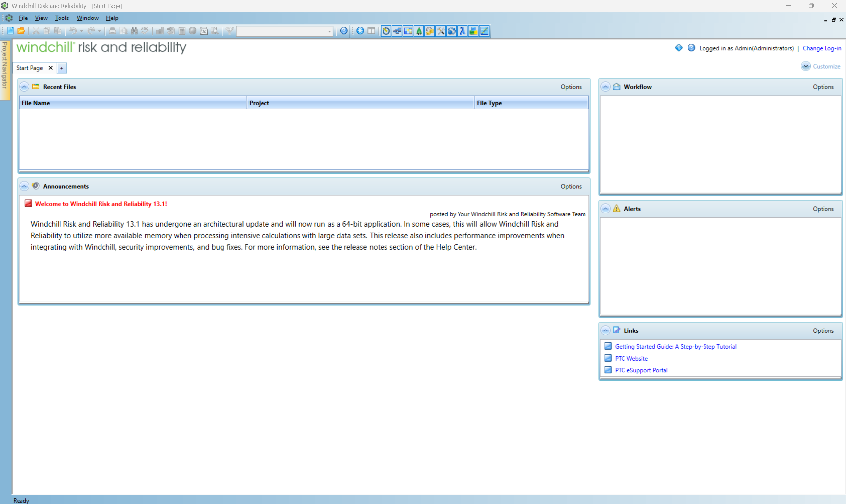The width and height of the screenshot is (846, 504).
Task: Collapse the Recent Files panel
Action: pyautogui.click(x=24, y=87)
